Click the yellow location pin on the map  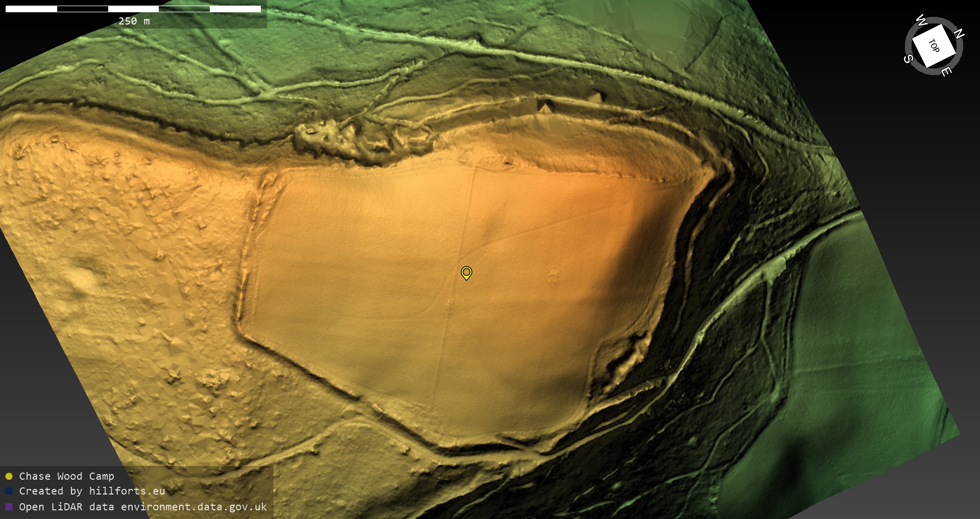pos(466,273)
